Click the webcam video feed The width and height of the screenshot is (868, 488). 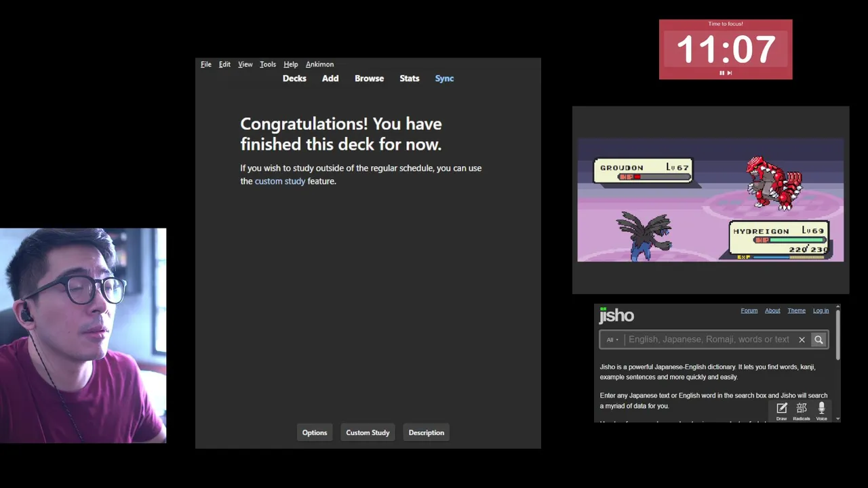83,335
